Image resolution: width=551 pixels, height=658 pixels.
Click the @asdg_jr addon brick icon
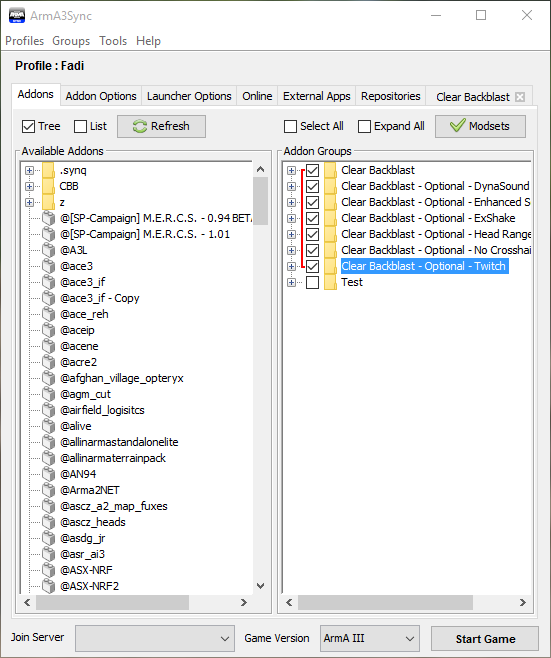[49, 538]
